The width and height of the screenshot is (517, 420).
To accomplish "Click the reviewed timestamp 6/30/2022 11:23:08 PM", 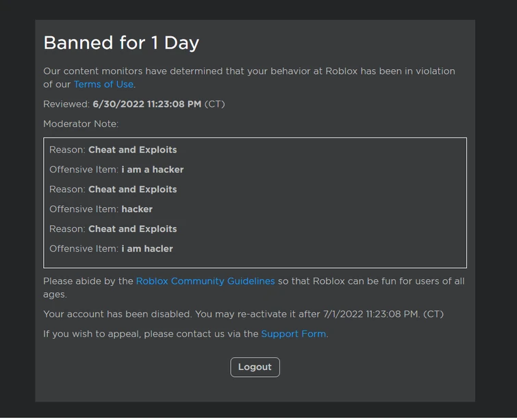I will tap(147, 104).
